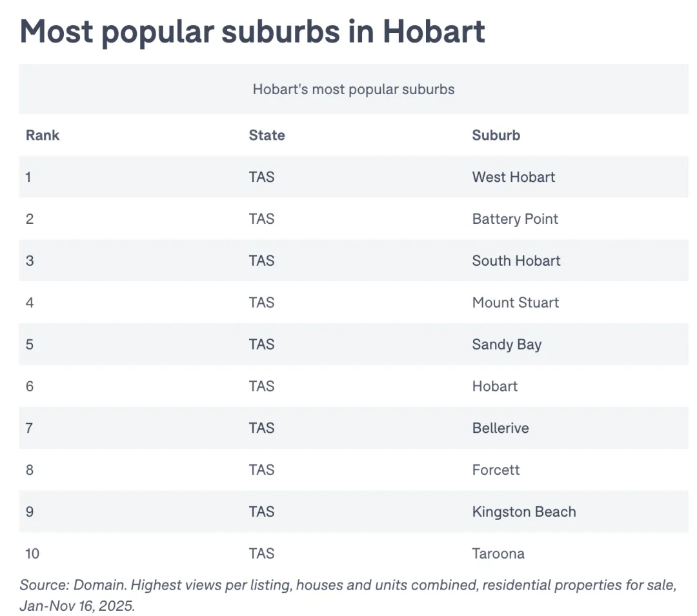Select Sandy Bay in the table

point(506,344)
